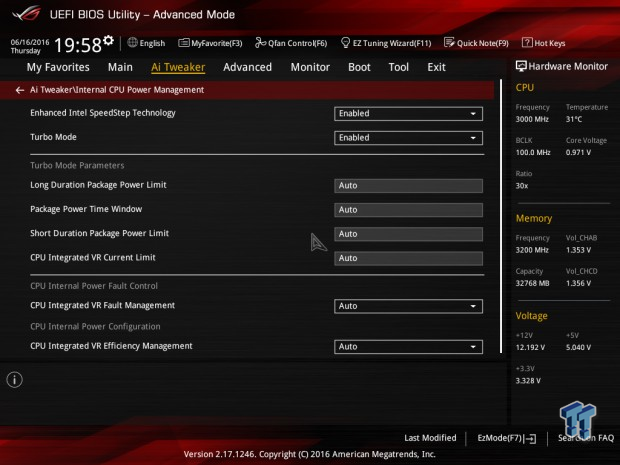Click Vol_CHAB value 1.353 V
Viewport: 620px width, 465px height.
point(578,250)
